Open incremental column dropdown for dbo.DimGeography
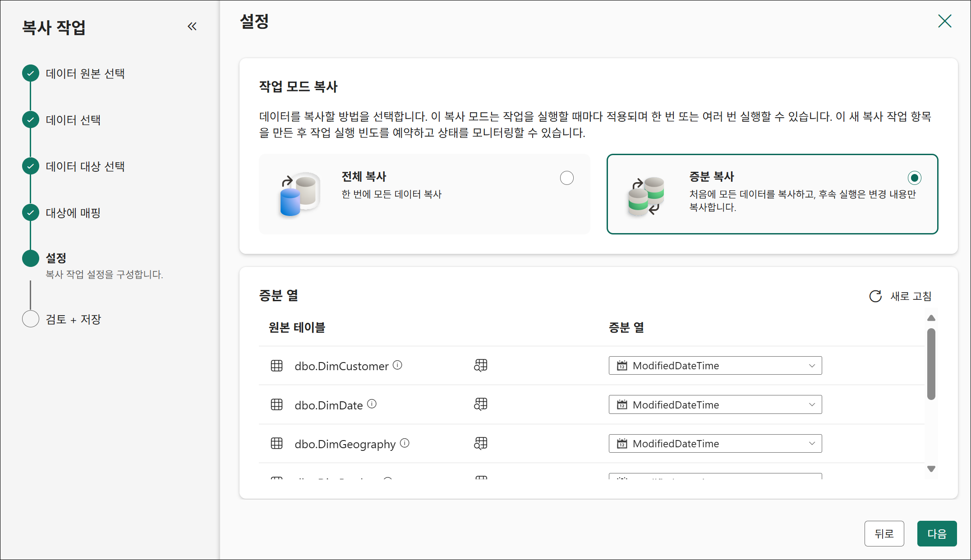This screenshot has width=971, height=560. click(x=715, y=444)
